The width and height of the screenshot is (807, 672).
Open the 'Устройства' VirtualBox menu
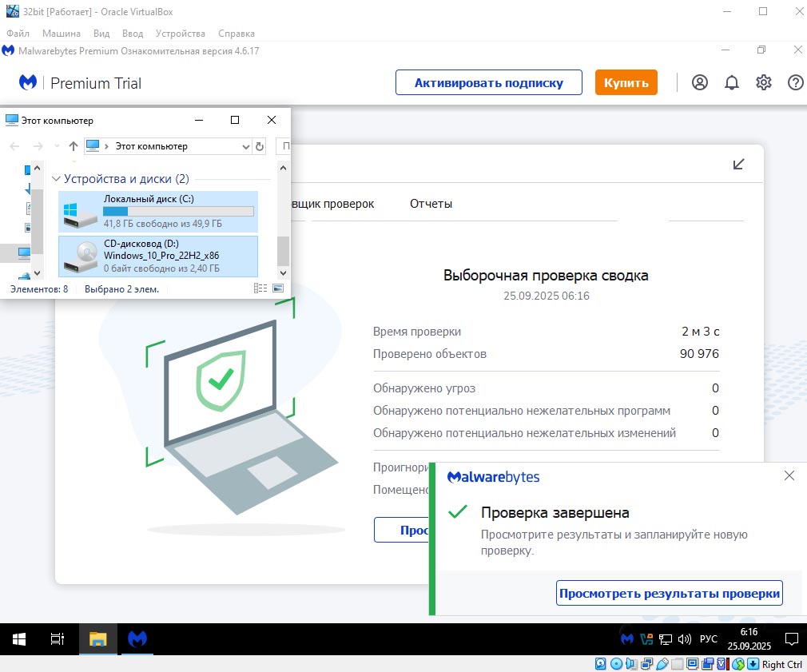click(180, 34)
